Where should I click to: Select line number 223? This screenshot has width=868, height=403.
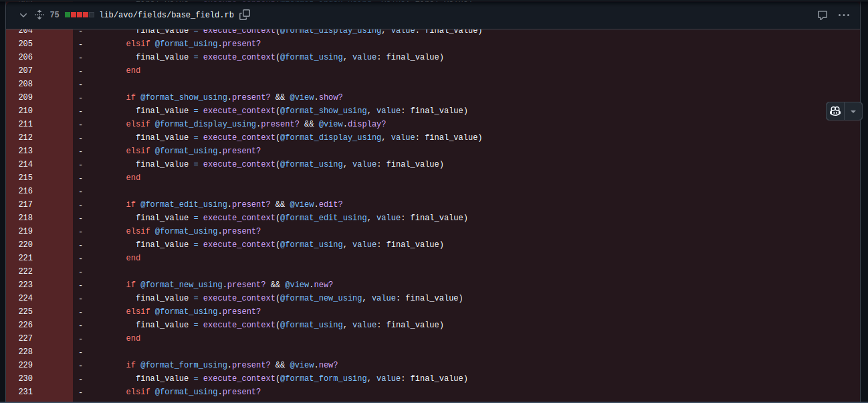(x=25, y=285)
